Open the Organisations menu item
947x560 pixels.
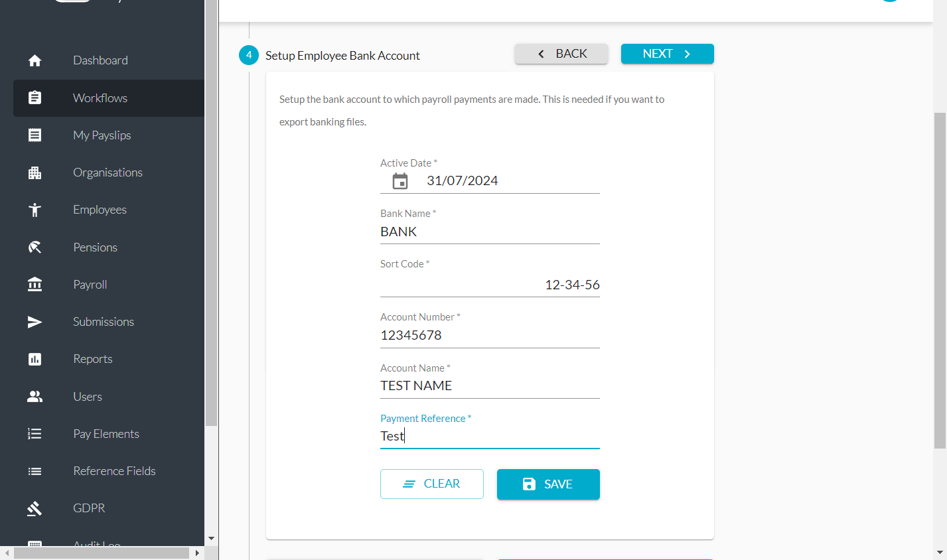click(109, 173)
